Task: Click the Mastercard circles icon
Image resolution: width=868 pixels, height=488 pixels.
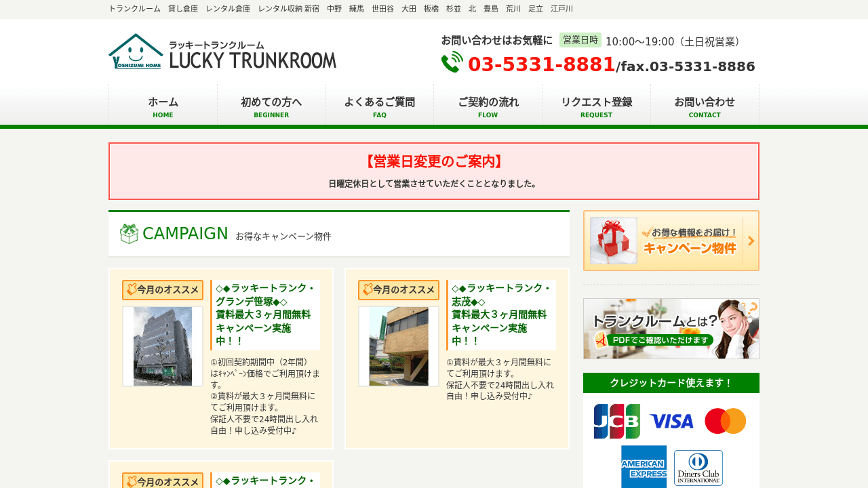Action: pyautogui.click(x=725, y=420)
